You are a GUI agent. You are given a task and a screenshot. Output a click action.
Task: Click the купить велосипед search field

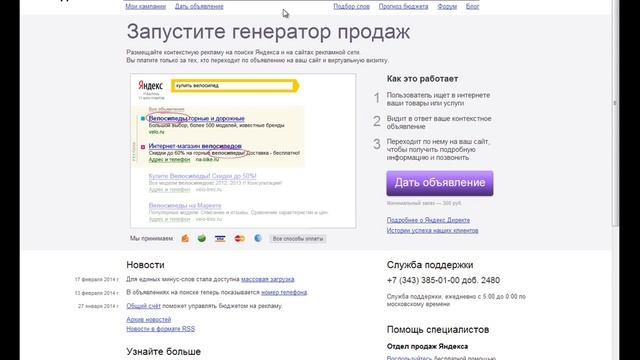(234, 86)
